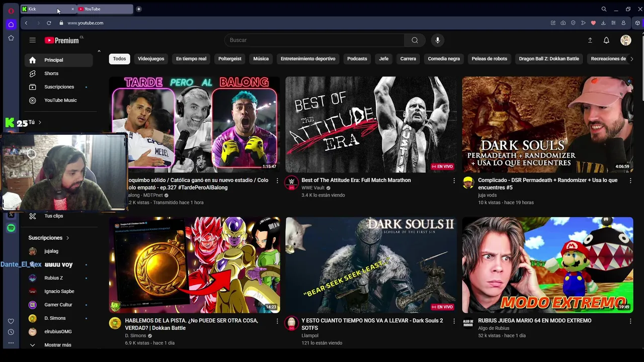
Task: Open Tus clips in the sidebar
Action: [58, 216]
